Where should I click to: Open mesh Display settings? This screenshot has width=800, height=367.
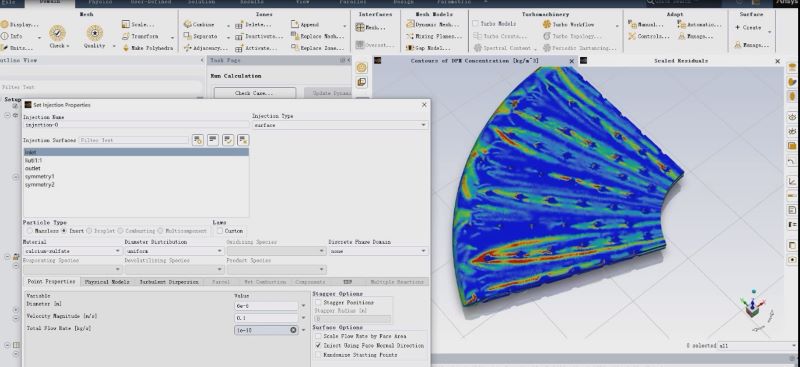20,24
